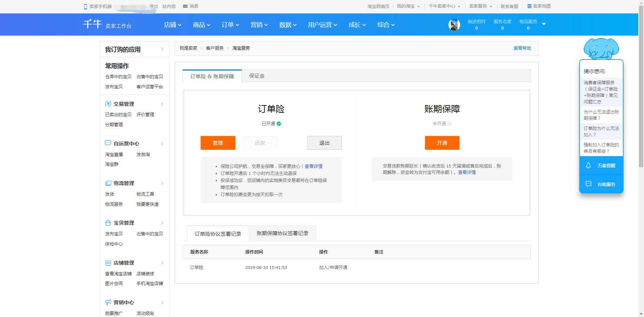This screenshot has height=317, width=644.
Task: Open 客户运营平台 sidebar link
Action: (x=150, y=87)
